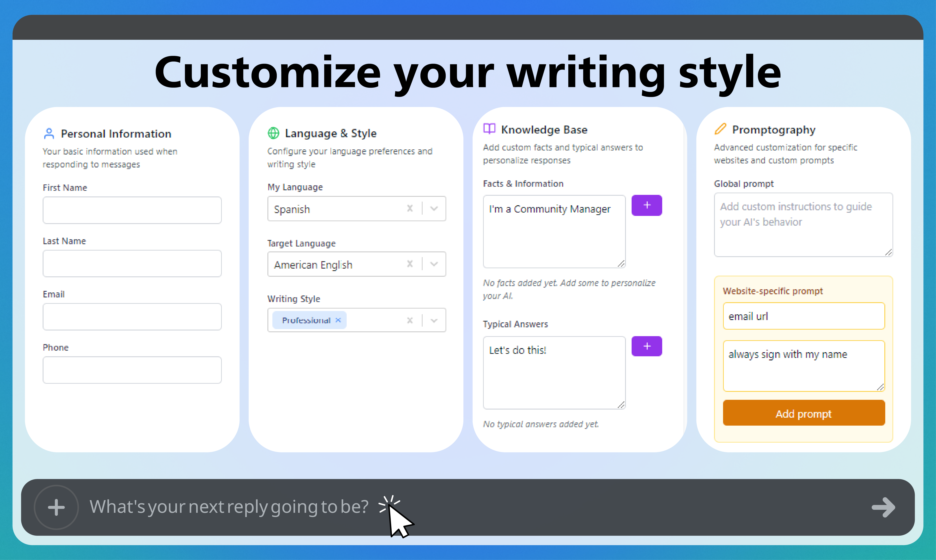Click the Global prompt text area
Image resolution: width=936 pixels, height=560 pixels.
click(803, 225)
